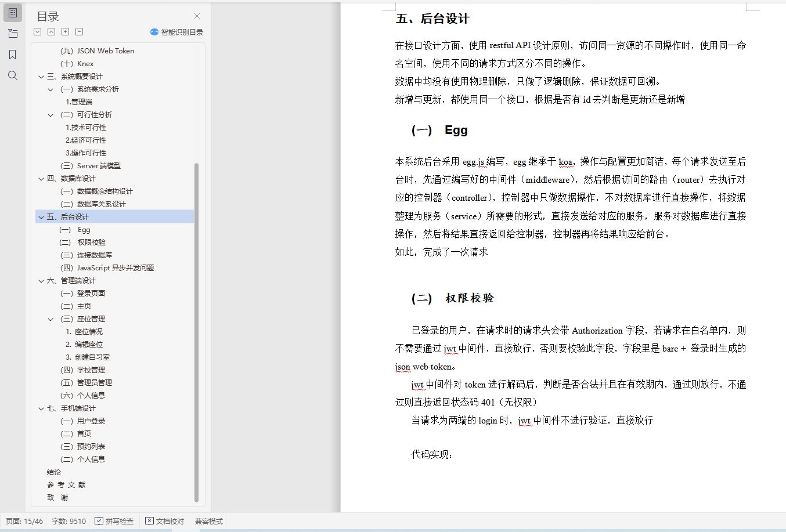Collapse the 七、手机端设计 section
786x532 pixels.
pos(41,408)
